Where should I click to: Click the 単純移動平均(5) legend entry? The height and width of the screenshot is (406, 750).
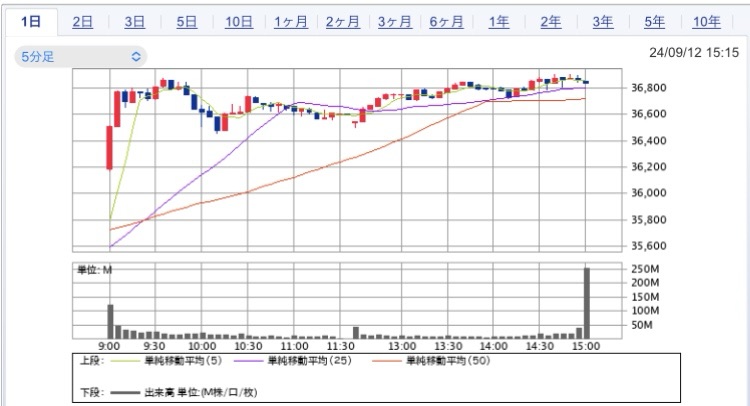coord(183,361)
